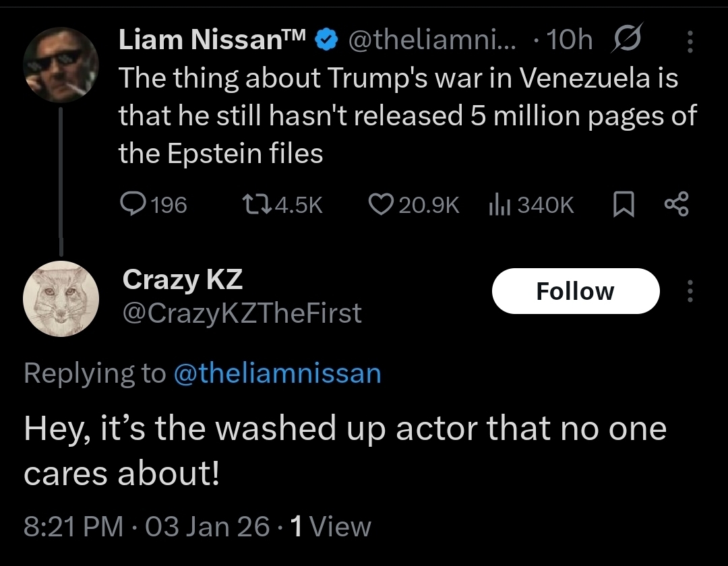Repost the Epstein files tweet
Screen dimensions: 728x566
click(x=255, y=204)
